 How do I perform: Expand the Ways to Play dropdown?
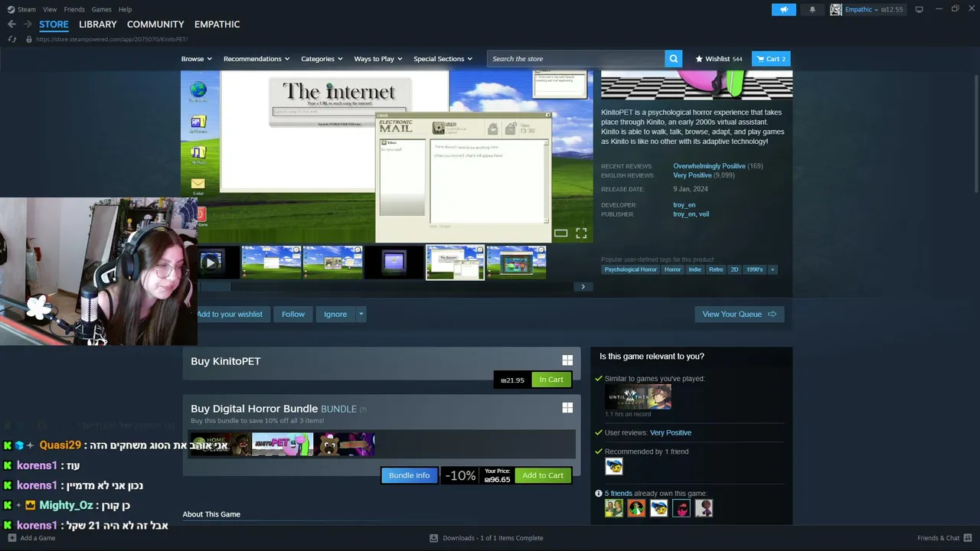pyautogui.click(x=378, y=59)
